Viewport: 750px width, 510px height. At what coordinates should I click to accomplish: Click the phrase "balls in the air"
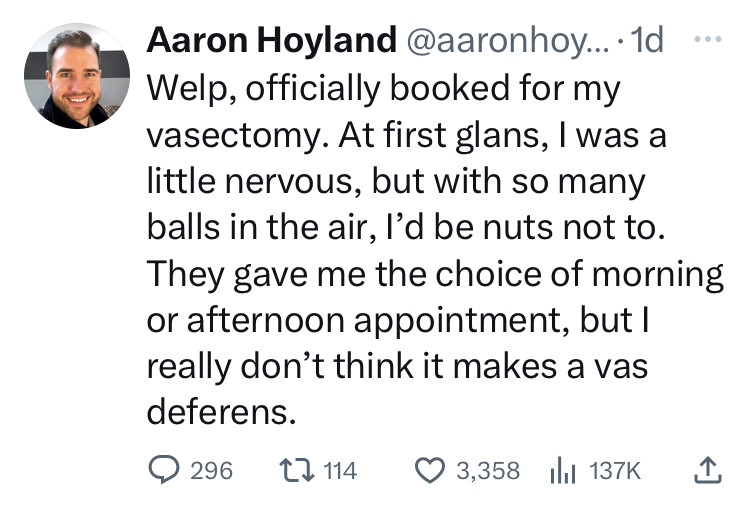click(255, 228)
